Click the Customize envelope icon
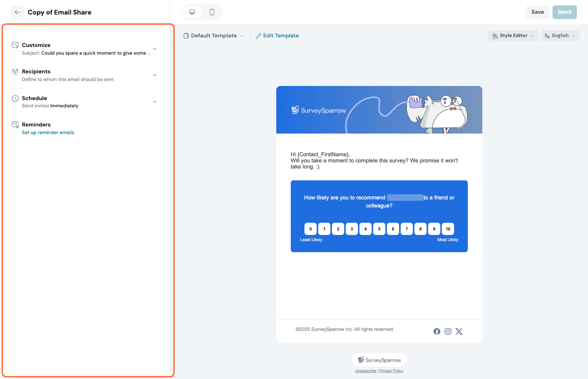The image size is (588, 379). click(15, 45)
